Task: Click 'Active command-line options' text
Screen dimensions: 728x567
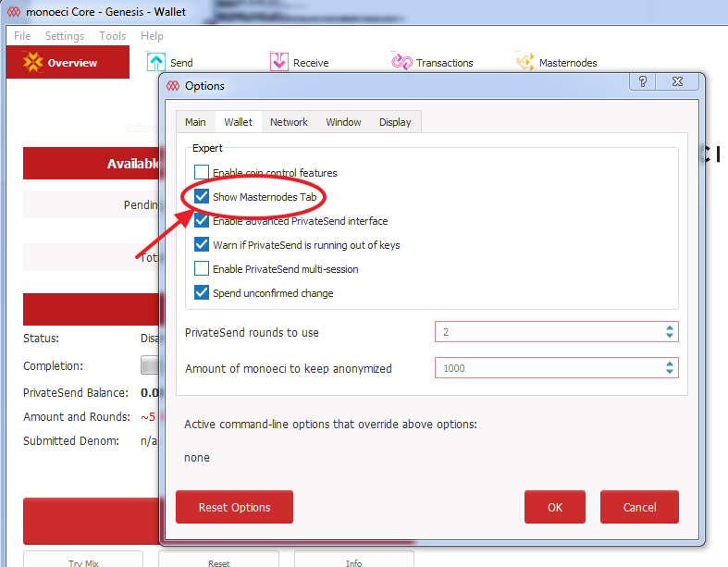Action: click(x=330, y=425)
